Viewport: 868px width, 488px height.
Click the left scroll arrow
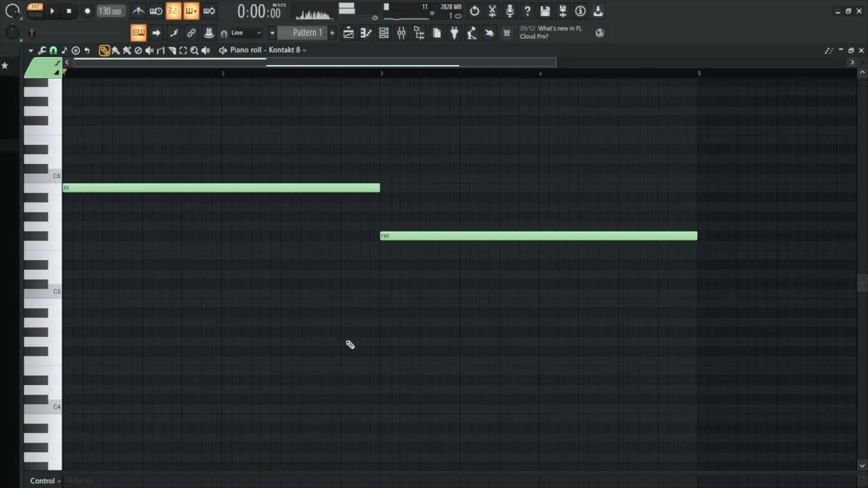[x=66, y=62]
